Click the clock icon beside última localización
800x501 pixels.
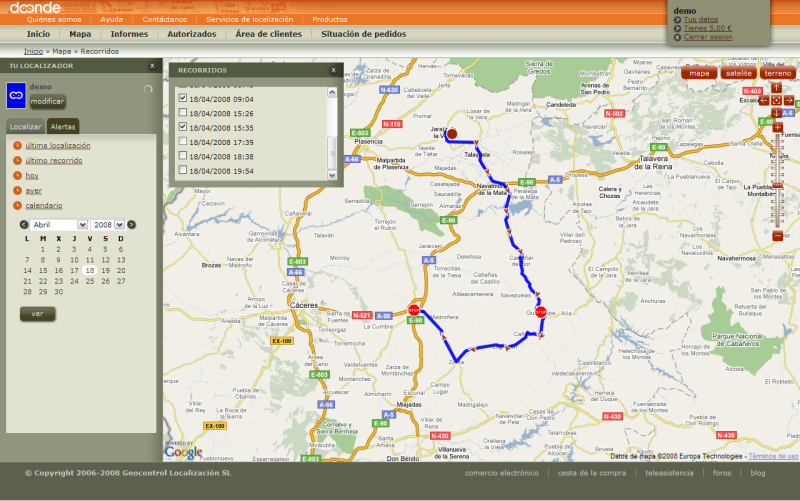17,145
